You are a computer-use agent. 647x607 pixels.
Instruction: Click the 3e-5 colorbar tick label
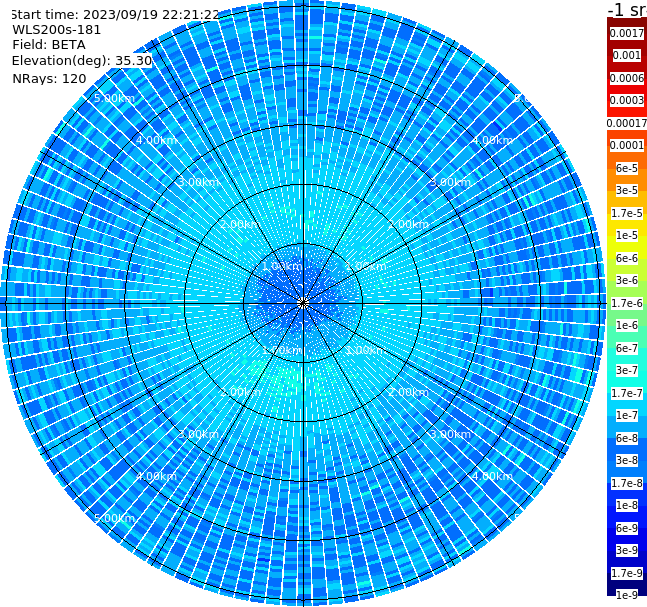click(x=627, y=190)
